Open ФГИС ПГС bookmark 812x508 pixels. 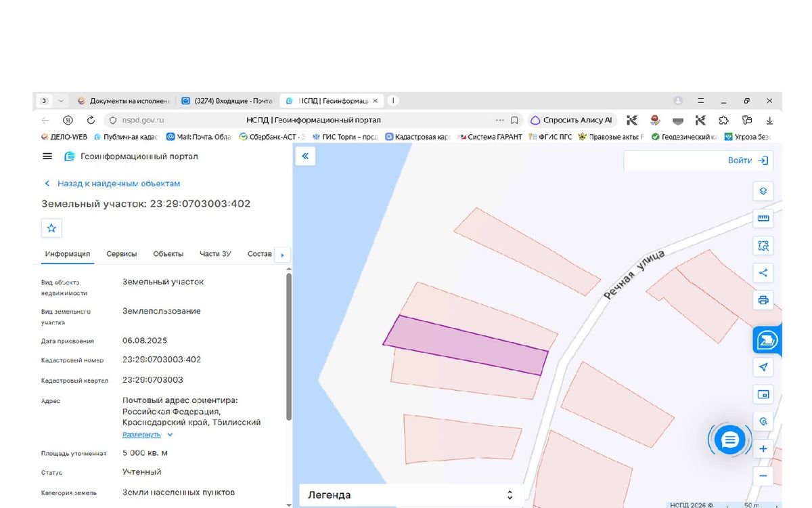[550, 137]
